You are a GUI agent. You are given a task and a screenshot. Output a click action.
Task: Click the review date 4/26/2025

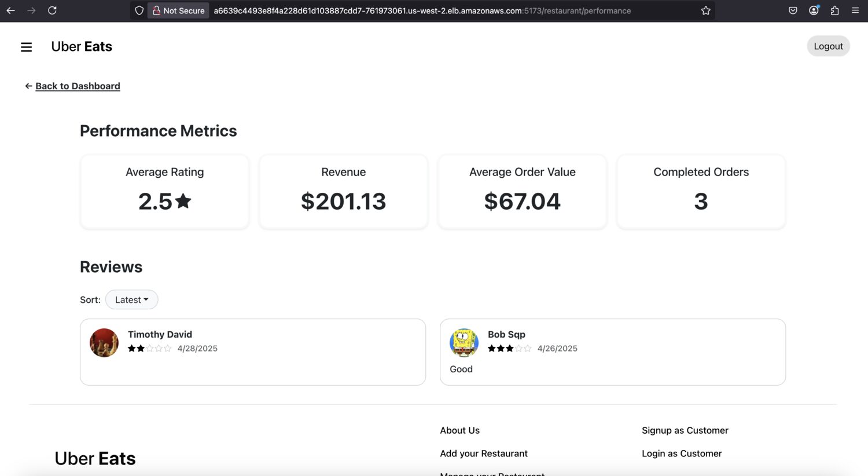tap(557, 349)
